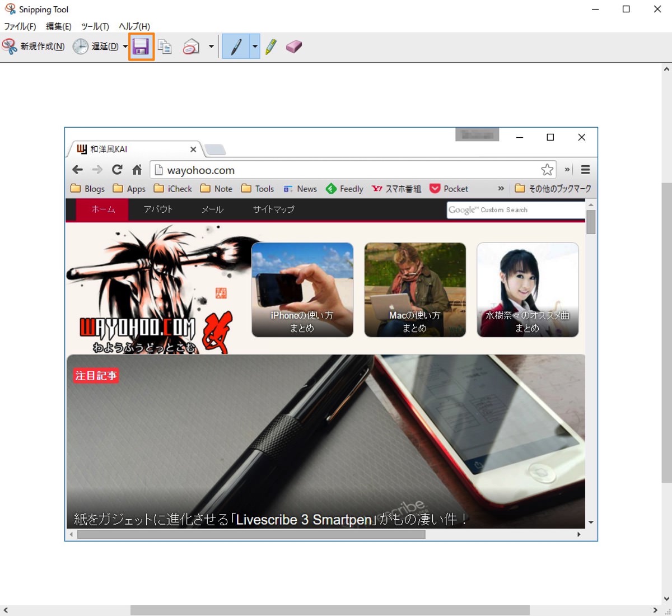Open the Note bookmark folder

(x=216, y=189)
